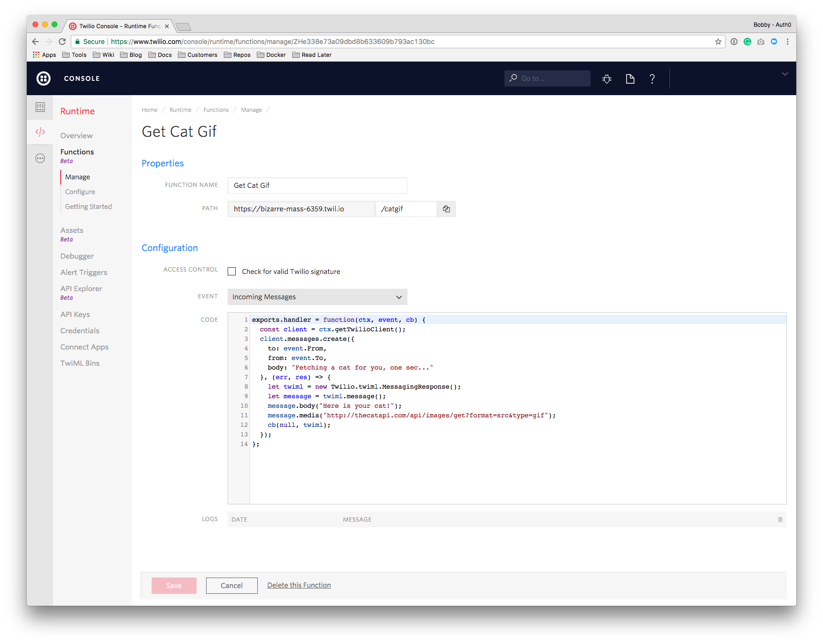Close the Twilio Console browser tab
The image size is (823, 644).
point(167,26)
